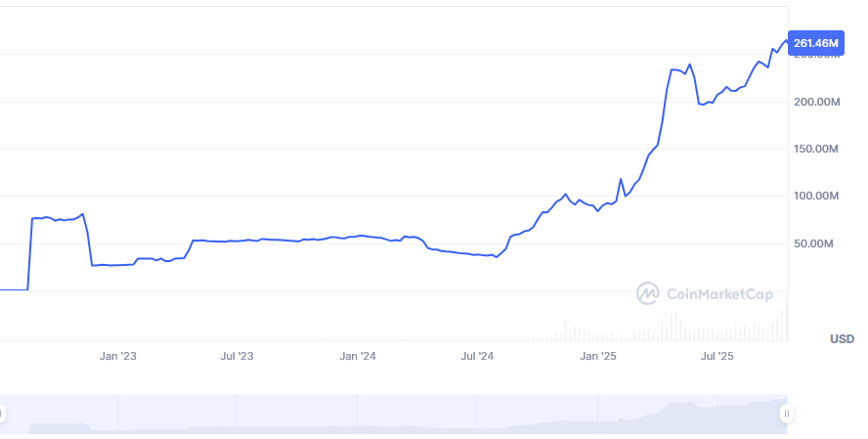Click the 200.00M y-axis label
This screenshot has height=439, width=868.
point(815,102)
